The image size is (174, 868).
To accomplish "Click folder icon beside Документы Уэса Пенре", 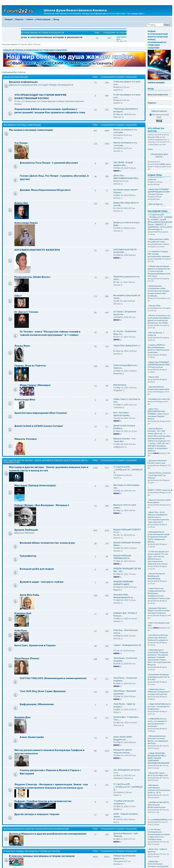I will pyautogui.click(x=15, y=167).
